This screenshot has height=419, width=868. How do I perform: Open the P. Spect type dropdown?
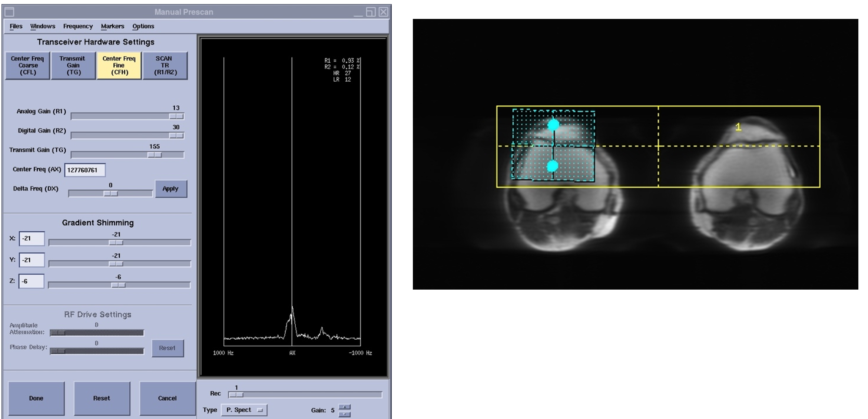point(244,410)
